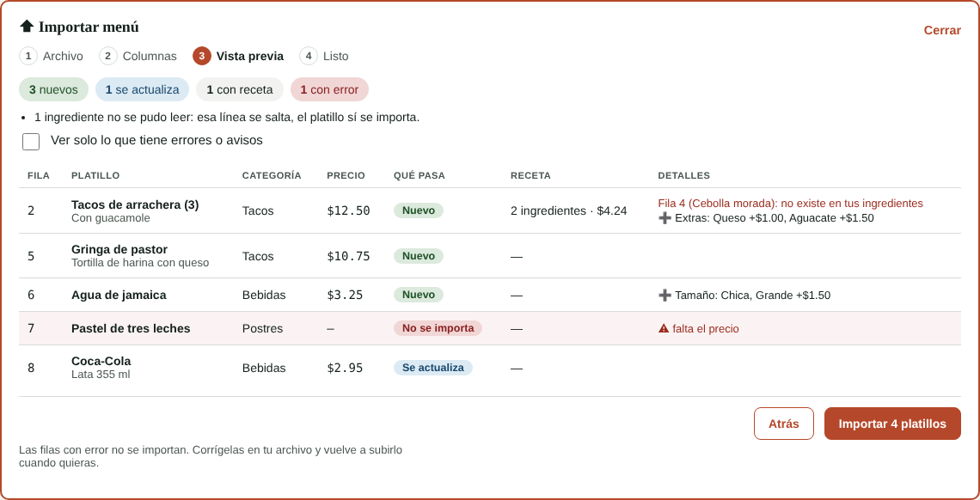
Task: Click the $10.75 price cell
Action: click(348, 257)
